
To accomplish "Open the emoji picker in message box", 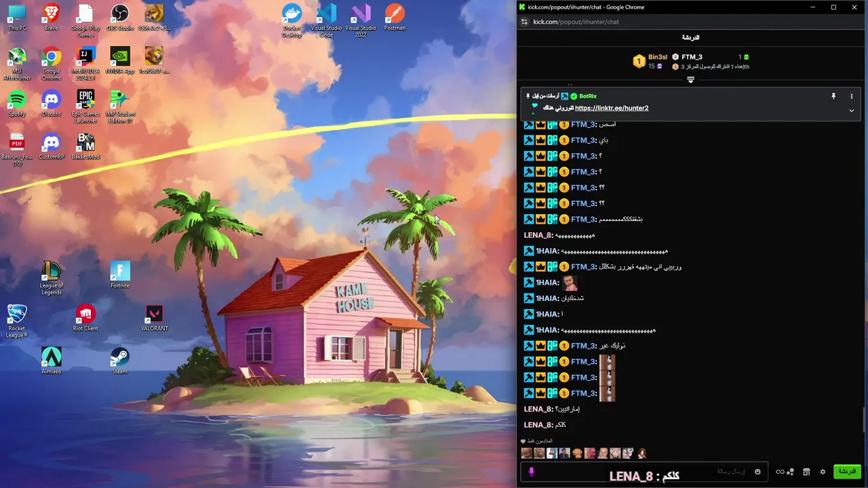I will click(x=757, y=472).
